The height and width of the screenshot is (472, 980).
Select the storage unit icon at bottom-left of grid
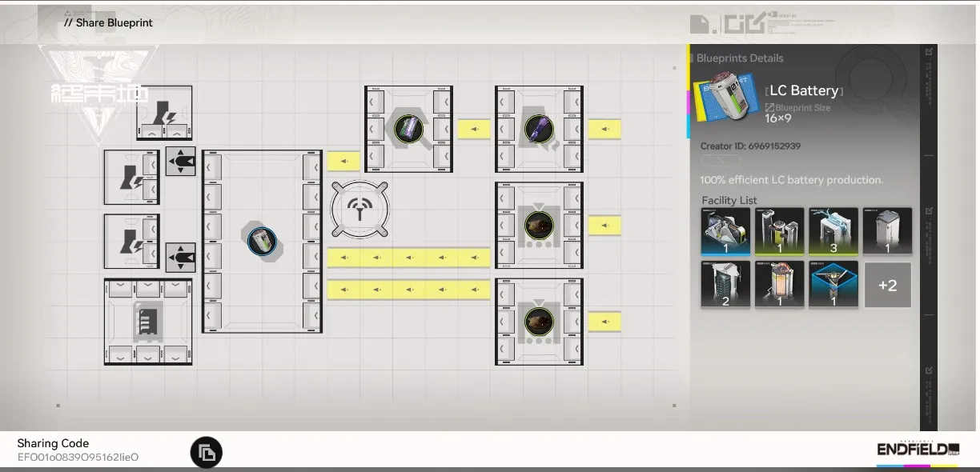click(x=148, y=322)
